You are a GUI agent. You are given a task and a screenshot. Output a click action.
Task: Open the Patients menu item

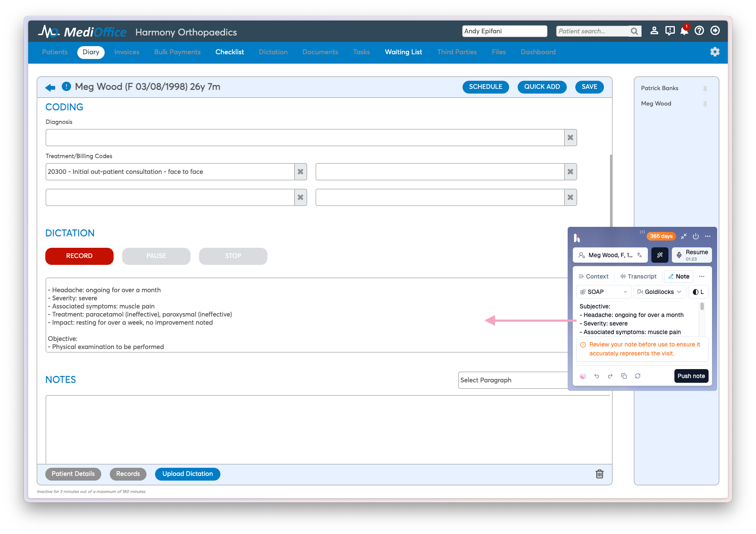[55, 52]
